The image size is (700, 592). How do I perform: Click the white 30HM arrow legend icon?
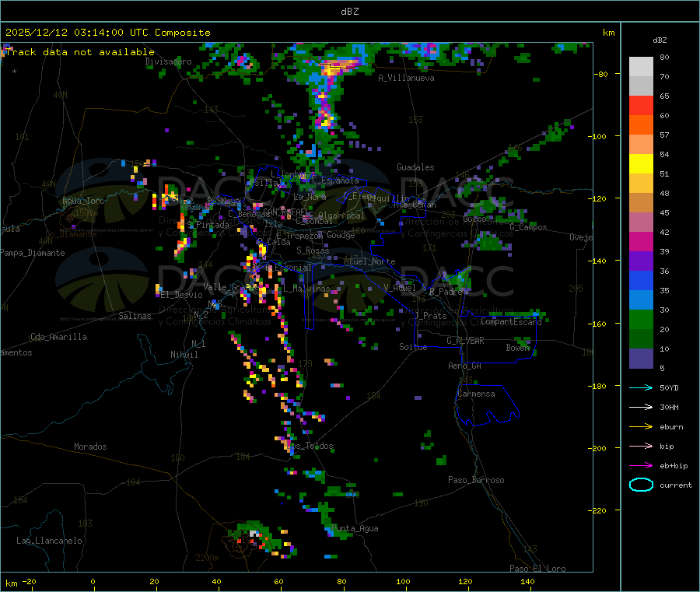tap(641, 407)
